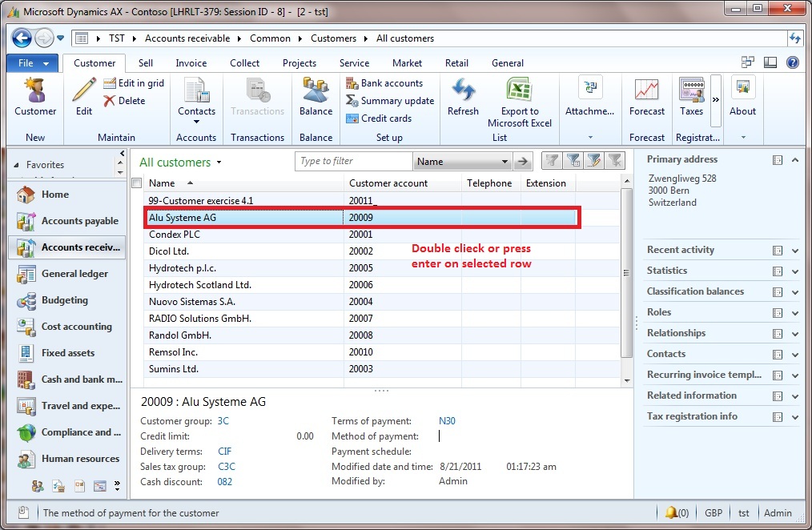Open Accounts payable module

point(66,221)
